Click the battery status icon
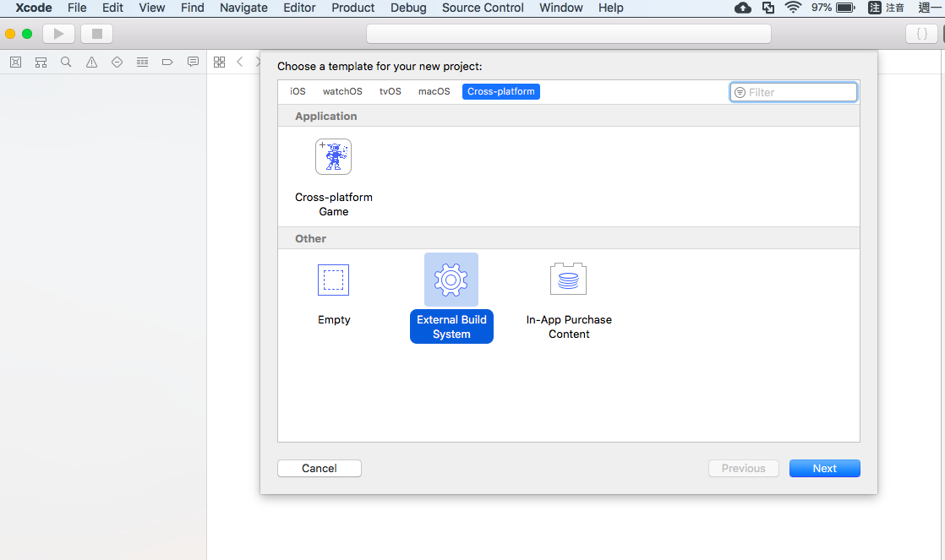 pos(845,8)
